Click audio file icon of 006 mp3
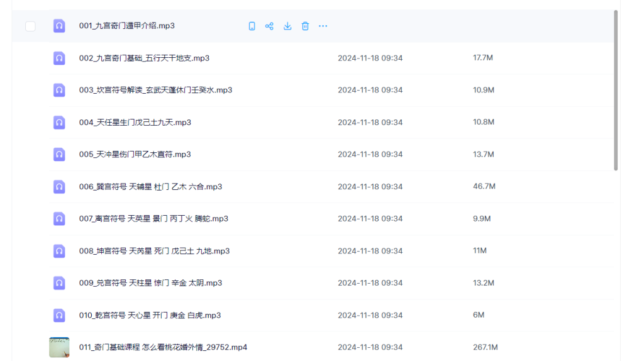The width and height of the screenshot is (644, 361). pyautogui.click(x=59, y=187)
